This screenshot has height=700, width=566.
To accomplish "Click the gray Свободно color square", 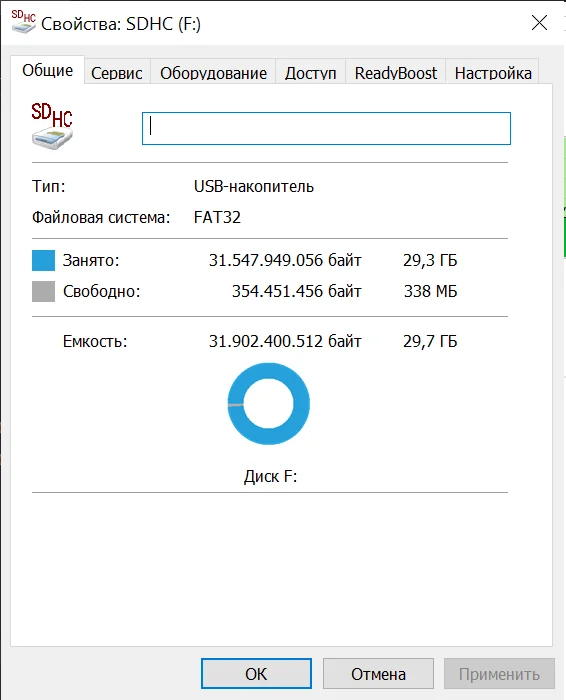I will tap(43, 291).
